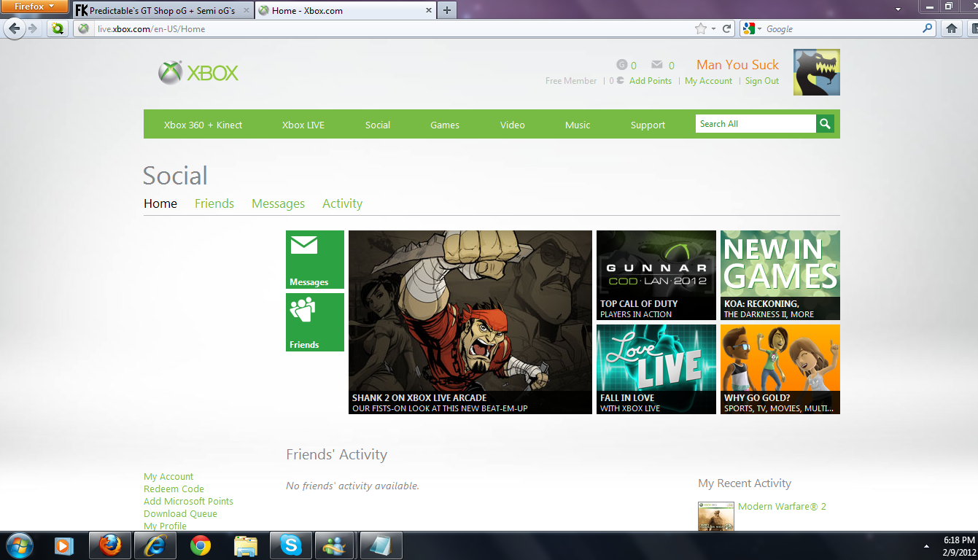Click the Google search magnifier in Firefox
Screen dimensions: 978x560
point(928,28)
